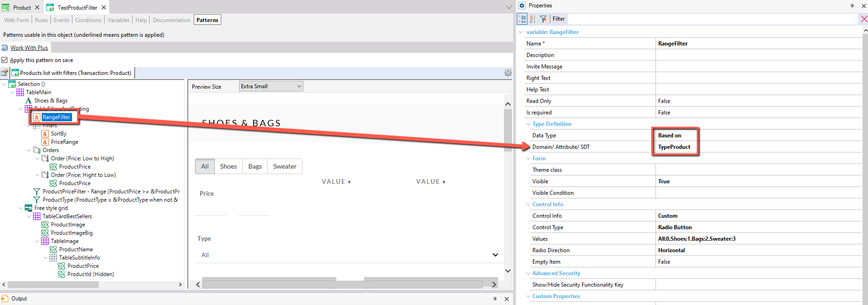Click the ProductName attribute icon

tap(53, 249)
